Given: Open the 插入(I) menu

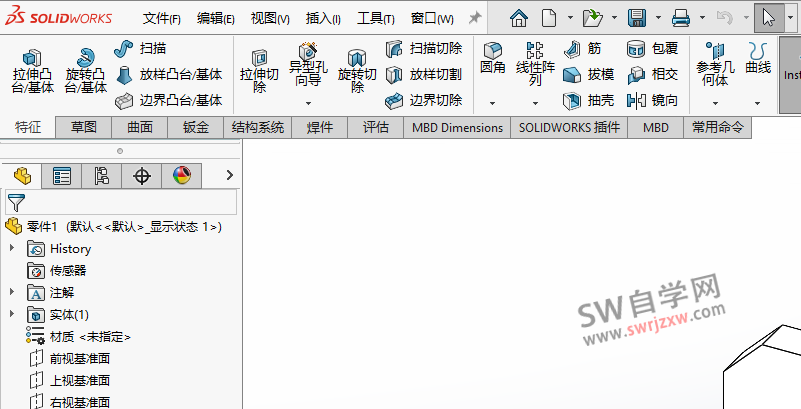Looking at the screenshot, I should tap(323, 19).
